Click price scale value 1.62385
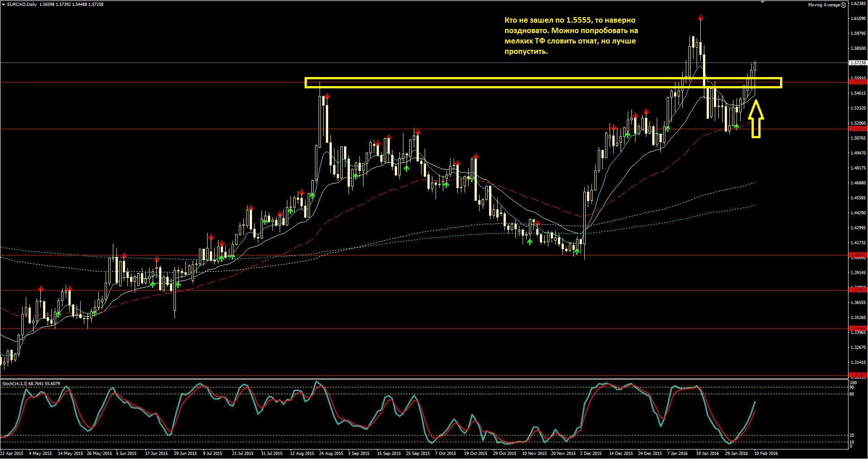 (x=859, y=4)
